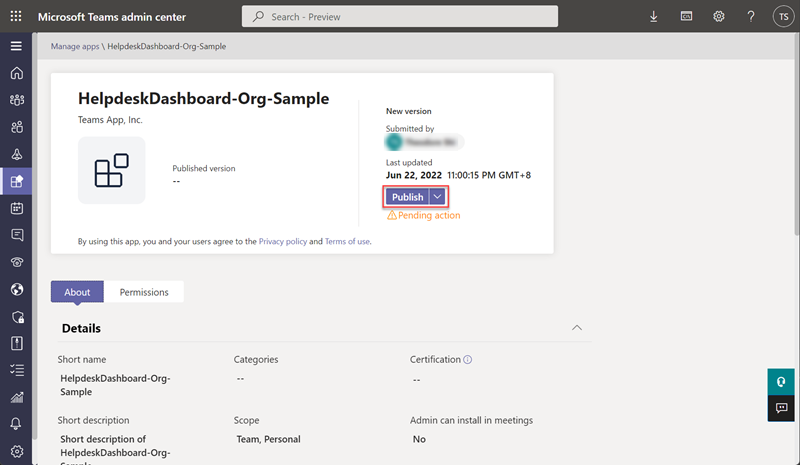800x465 pixels.
Task: Open shield lock encryption icon in sidebar
Action: (17, 317)
